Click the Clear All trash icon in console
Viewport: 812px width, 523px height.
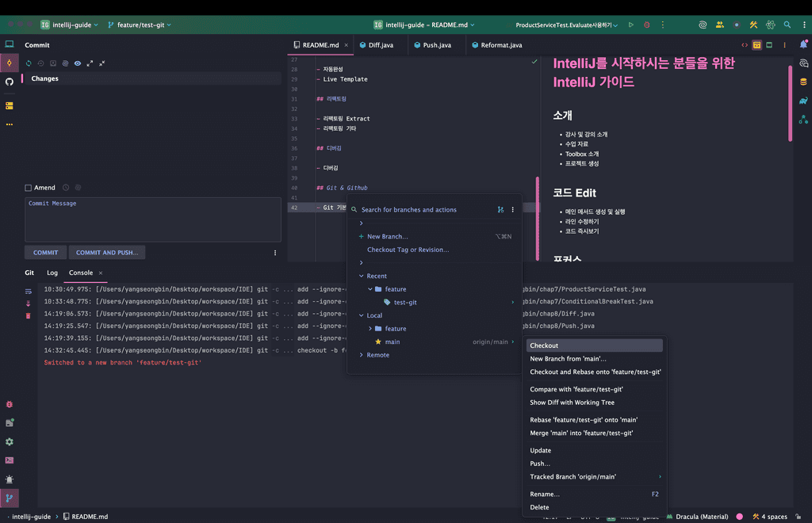coord(29,315)
